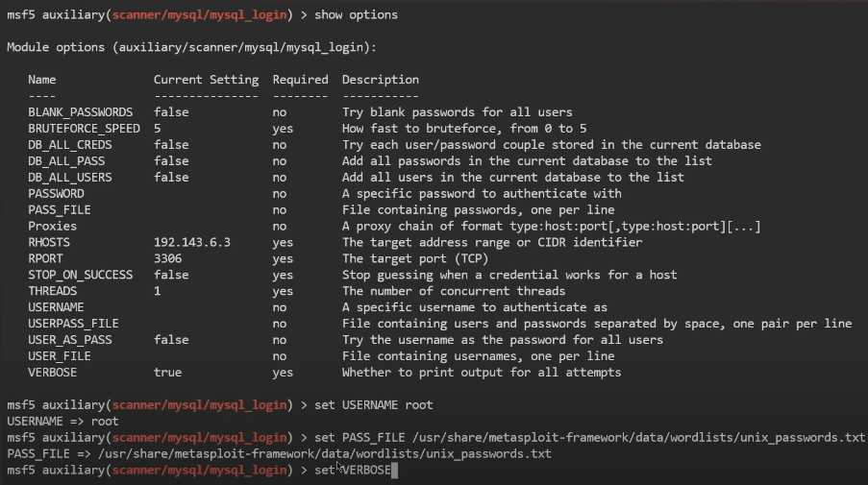
Task: Click the 'Current Setting' column header
Action: pyautogui.click(x=206, y=80)
